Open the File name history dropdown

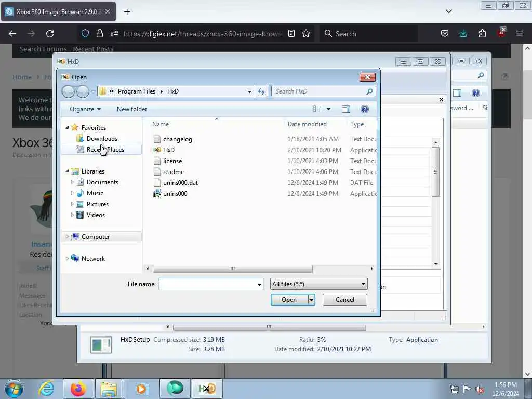point(259,284)
